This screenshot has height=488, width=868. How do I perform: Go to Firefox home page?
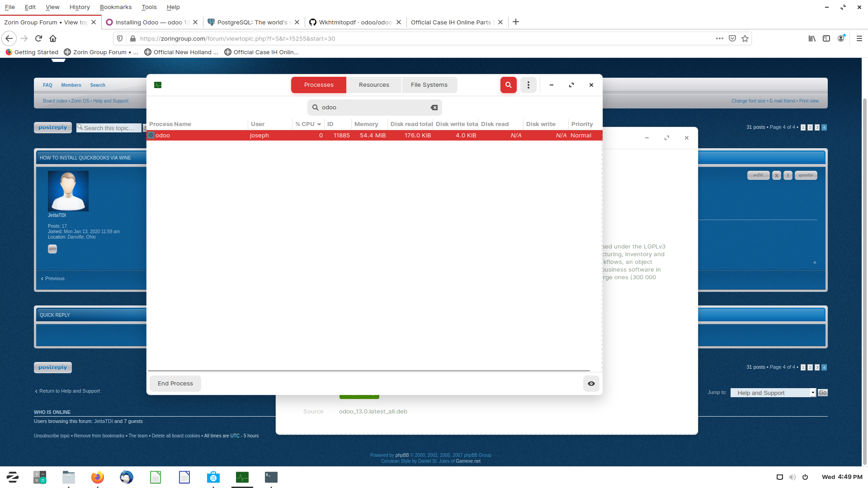(53, 38)
